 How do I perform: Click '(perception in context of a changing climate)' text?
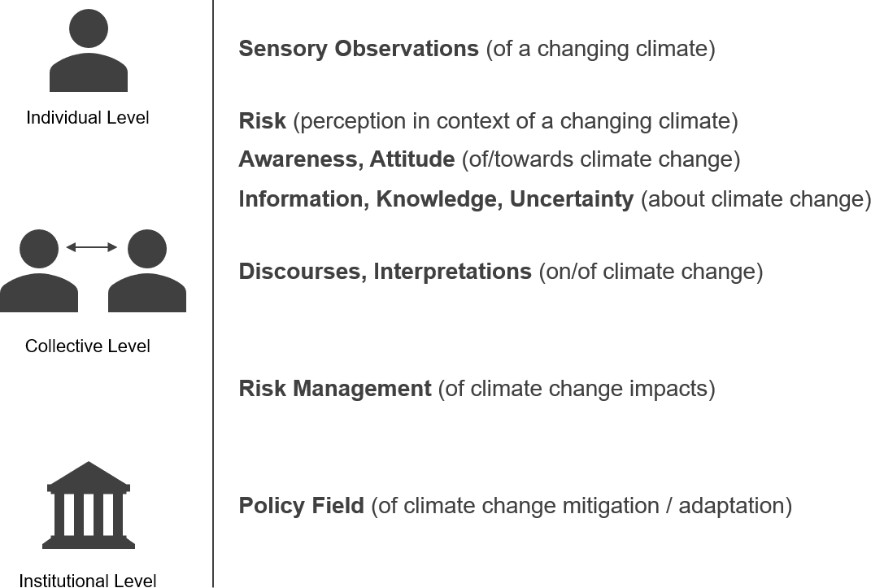(516, 121)
